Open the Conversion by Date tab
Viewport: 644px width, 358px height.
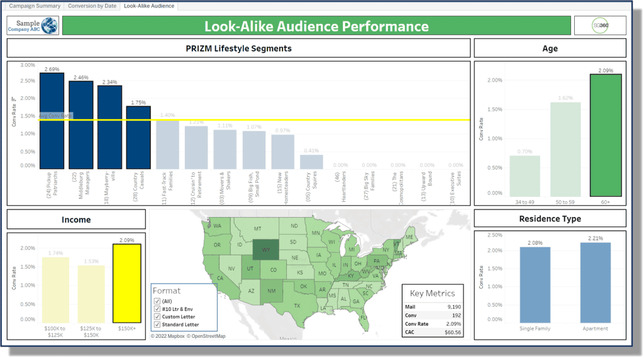[92, 6]
